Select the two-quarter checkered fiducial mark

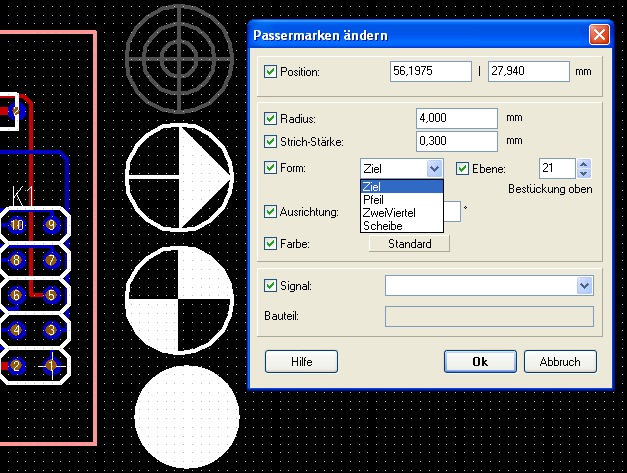coord(179,302)
